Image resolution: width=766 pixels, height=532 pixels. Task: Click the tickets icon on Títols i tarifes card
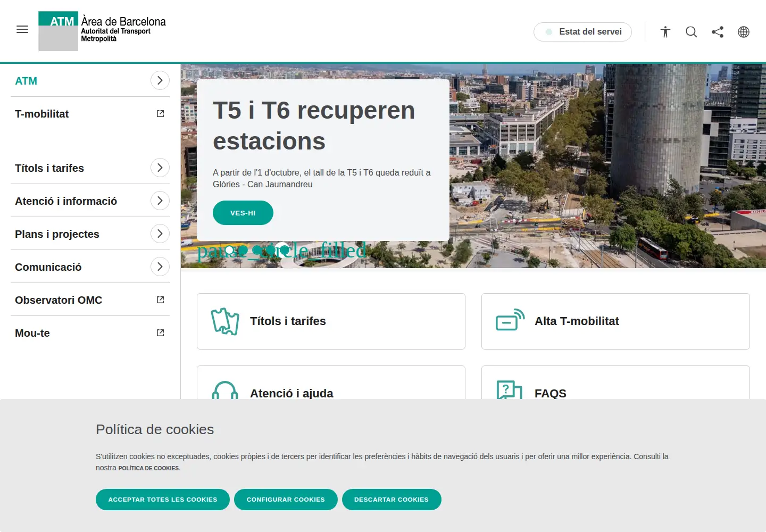pyautogui.click(x=225, y=321)
